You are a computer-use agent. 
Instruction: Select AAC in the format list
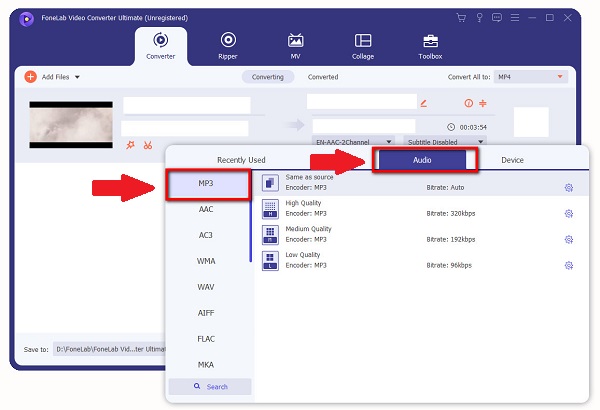[x=206, y=209]
